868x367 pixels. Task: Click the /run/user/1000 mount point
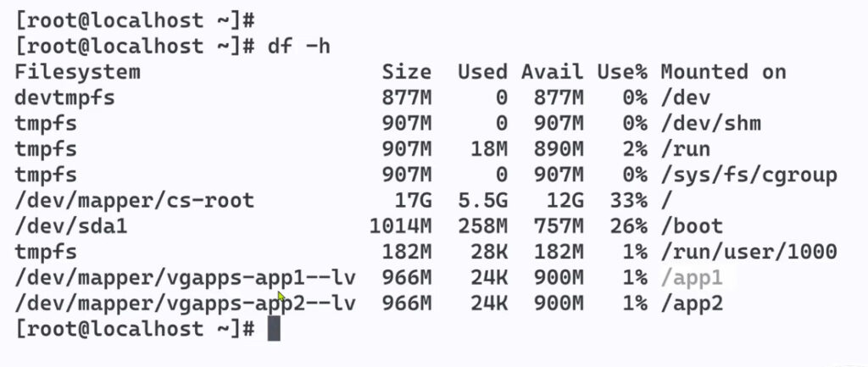click(748, 252)
